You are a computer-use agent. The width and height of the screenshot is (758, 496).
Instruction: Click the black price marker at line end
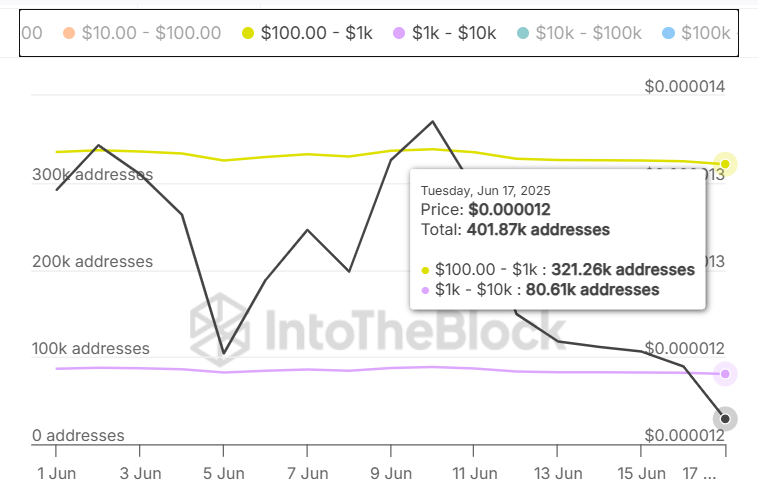click(x=725, y=419)
